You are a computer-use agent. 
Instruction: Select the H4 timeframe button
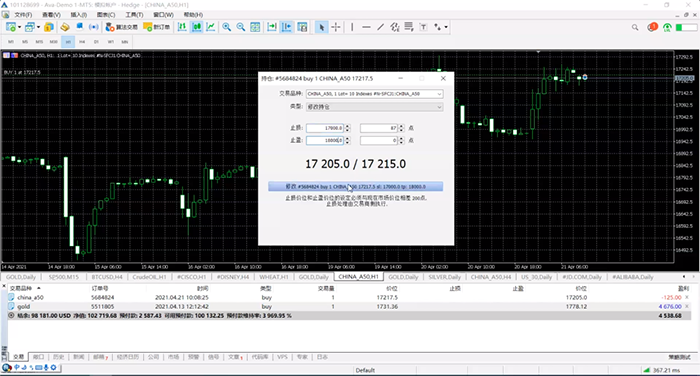pos(82,42)
